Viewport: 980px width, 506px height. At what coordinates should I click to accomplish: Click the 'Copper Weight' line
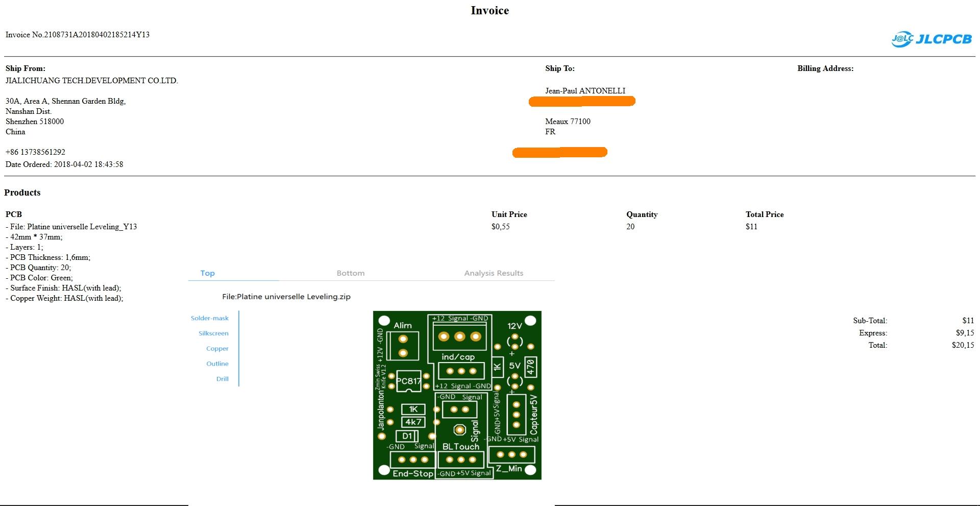click(x=64, y=298)
